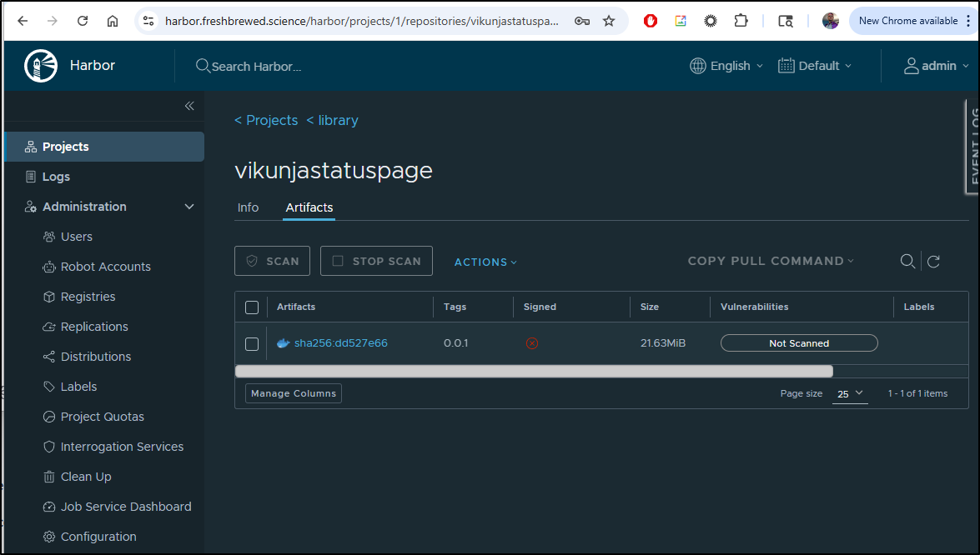Click the Harbor lighthouse logo icon

point(41,66)
